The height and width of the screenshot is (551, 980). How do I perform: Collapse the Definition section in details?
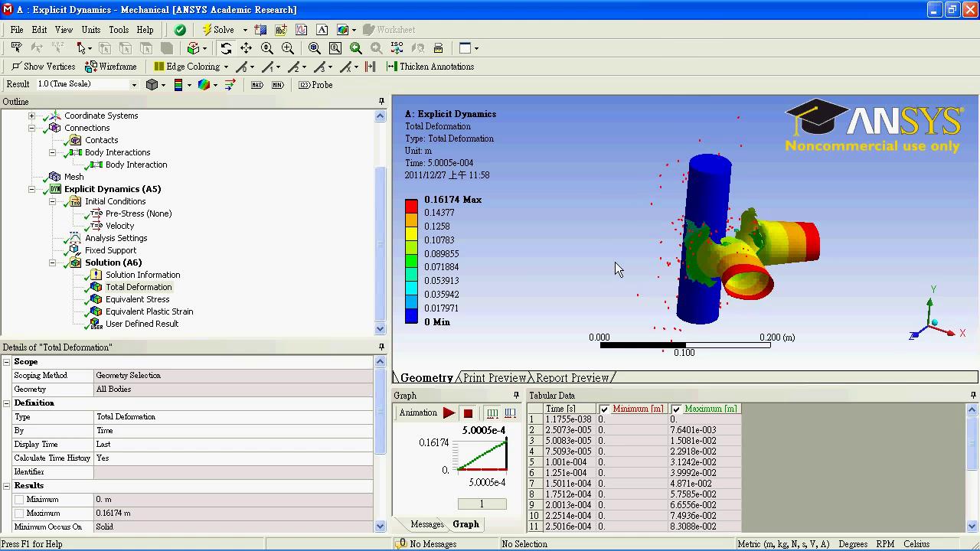7,403
